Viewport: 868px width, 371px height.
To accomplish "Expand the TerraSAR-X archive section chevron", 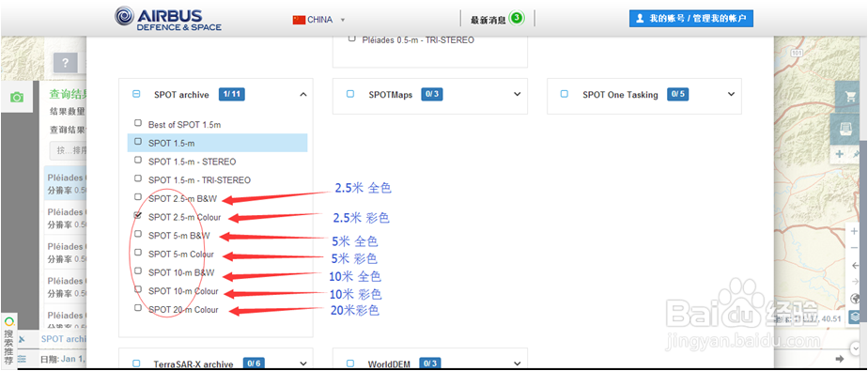I will click(x=302, y=363).
